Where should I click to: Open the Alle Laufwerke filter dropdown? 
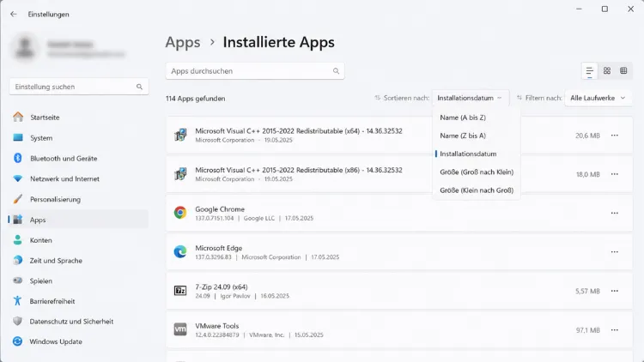click(598, 98)
